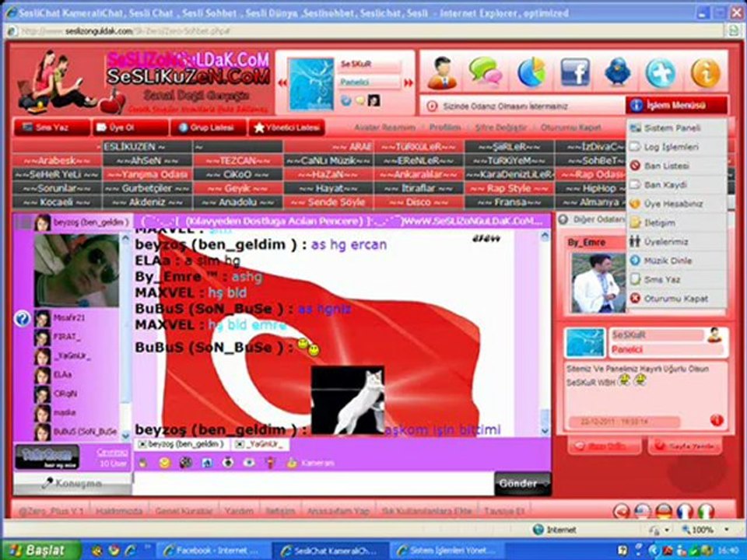The image size is (747, 560).
Task: Click the green chat bubbles icon
Action: (x=485, y=72)
